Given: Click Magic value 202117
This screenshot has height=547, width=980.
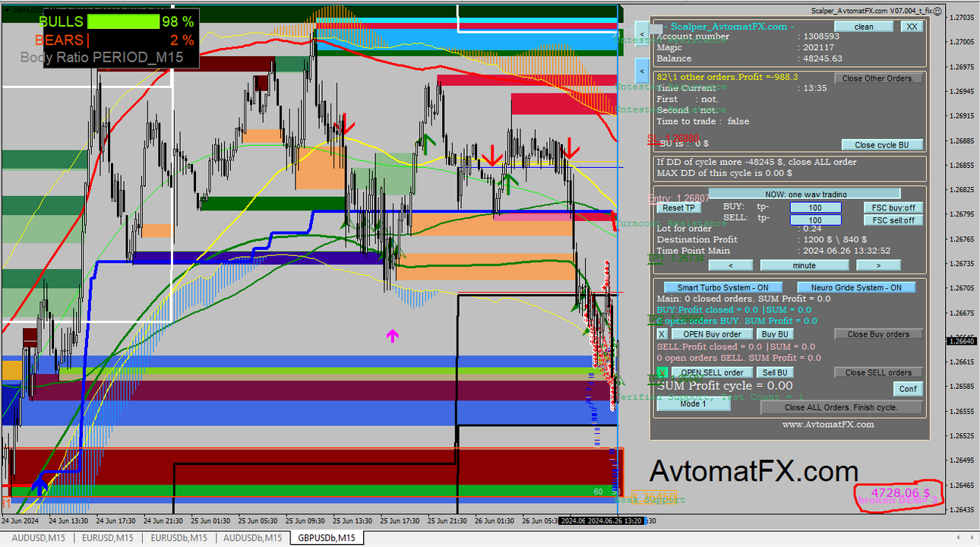Looking at the screenshot, I should tap(818, 47).
